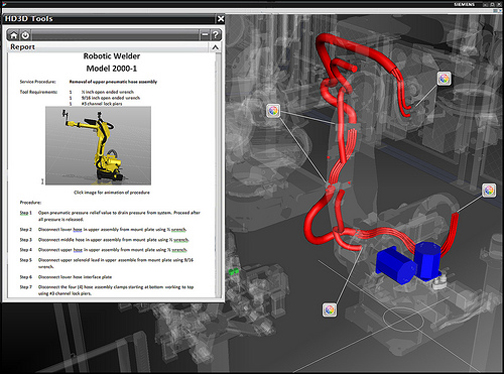Click 'Step 3' label in procedure

click(x=26, y=240)
